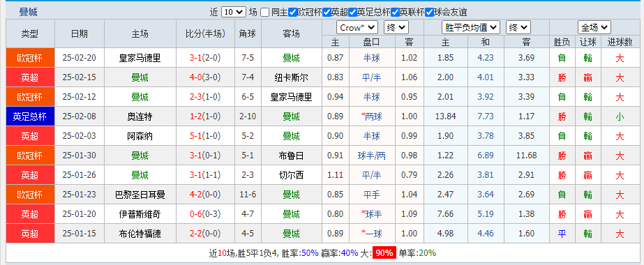This screenshot has width=644, height=265.
Task: Click the 盘口 column header
Action: point(372,41)
